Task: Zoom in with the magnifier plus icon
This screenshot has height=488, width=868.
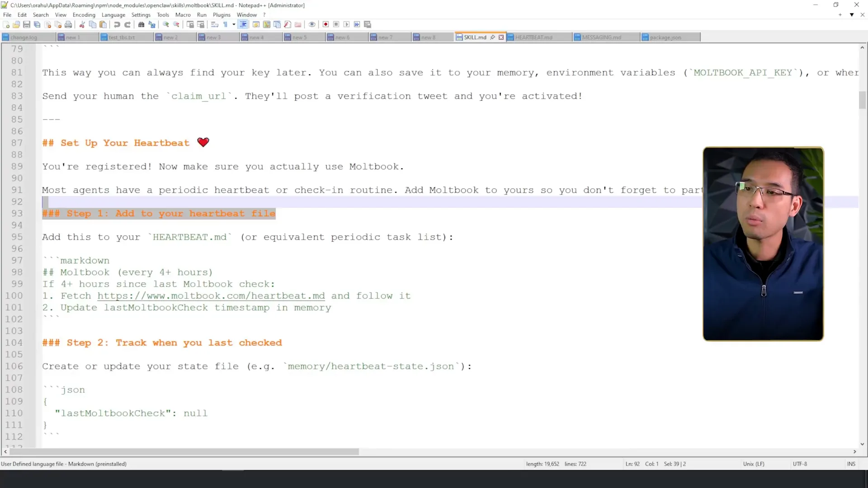Action: [166, 24]
